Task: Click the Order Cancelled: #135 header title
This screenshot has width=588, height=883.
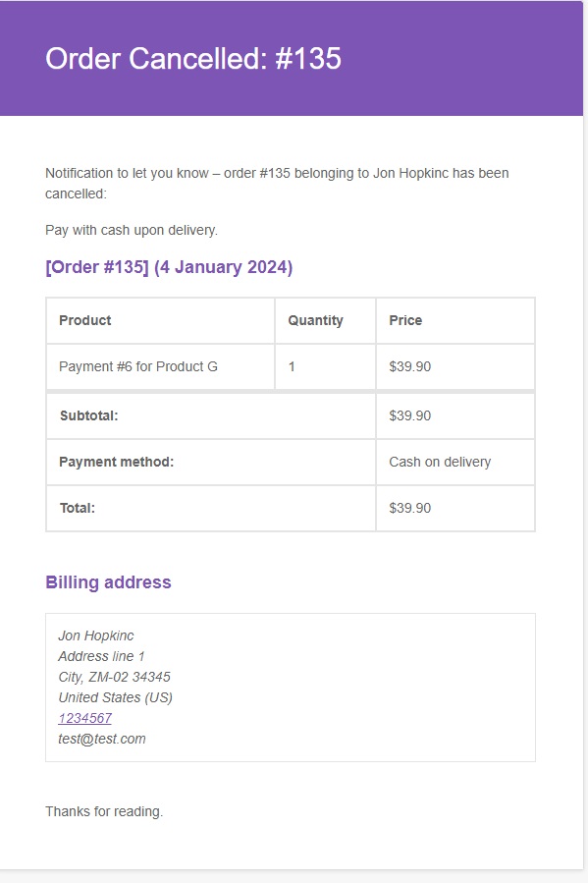Action: click(193, 59)
